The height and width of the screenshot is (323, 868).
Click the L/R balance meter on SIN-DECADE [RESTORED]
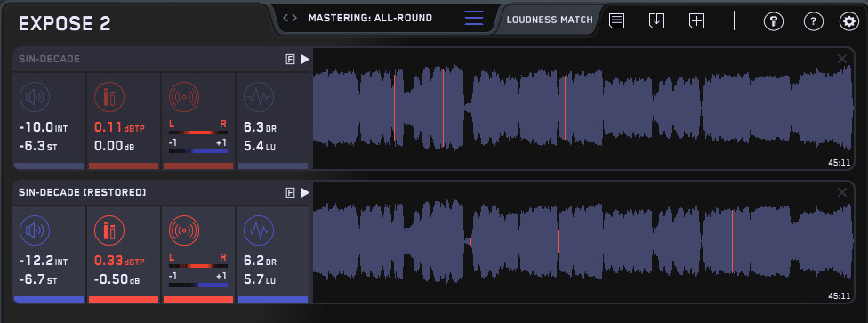197,266
